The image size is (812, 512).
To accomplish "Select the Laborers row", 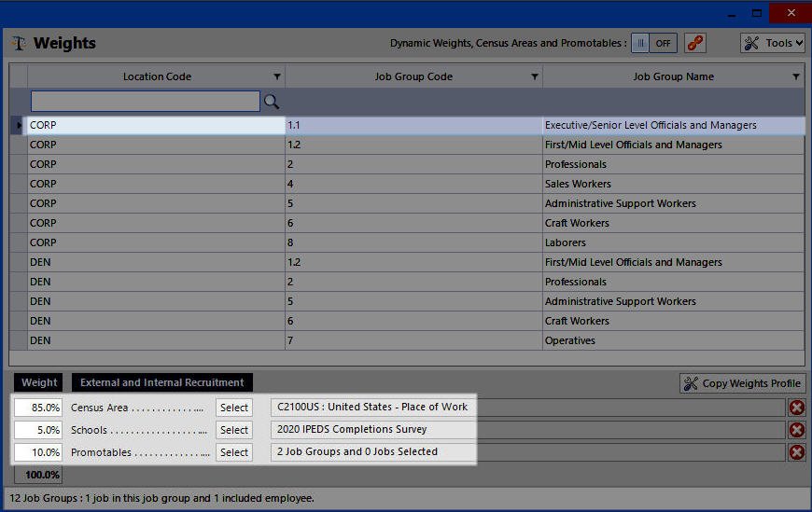I will [407, 242].
